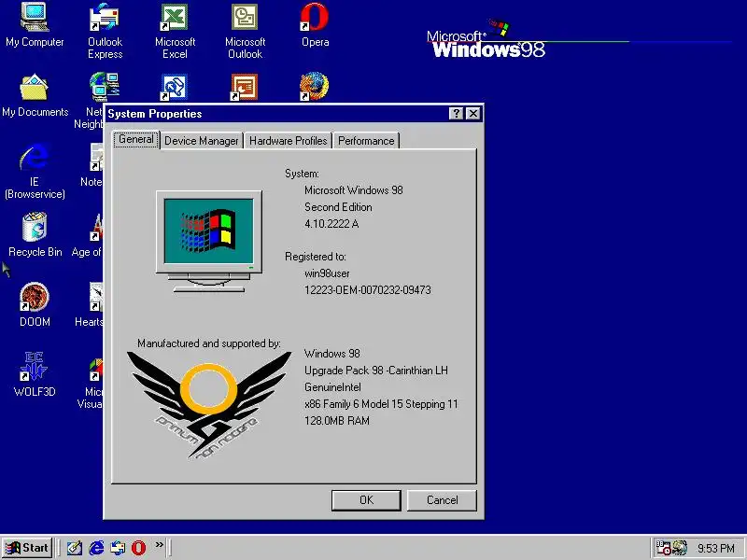Click Cancel in System Properties

tap(442, 500)
